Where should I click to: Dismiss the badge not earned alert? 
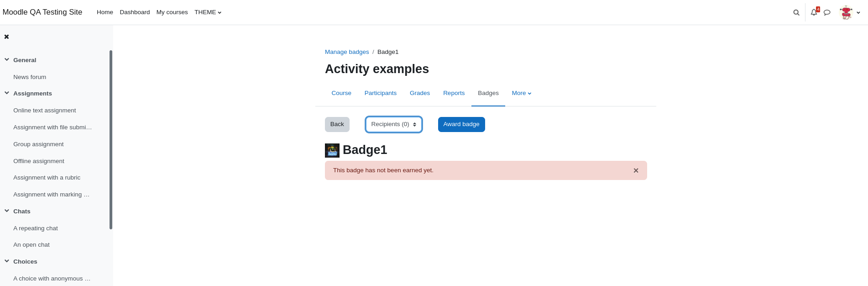pyautogui.click(x=636, y=170)
